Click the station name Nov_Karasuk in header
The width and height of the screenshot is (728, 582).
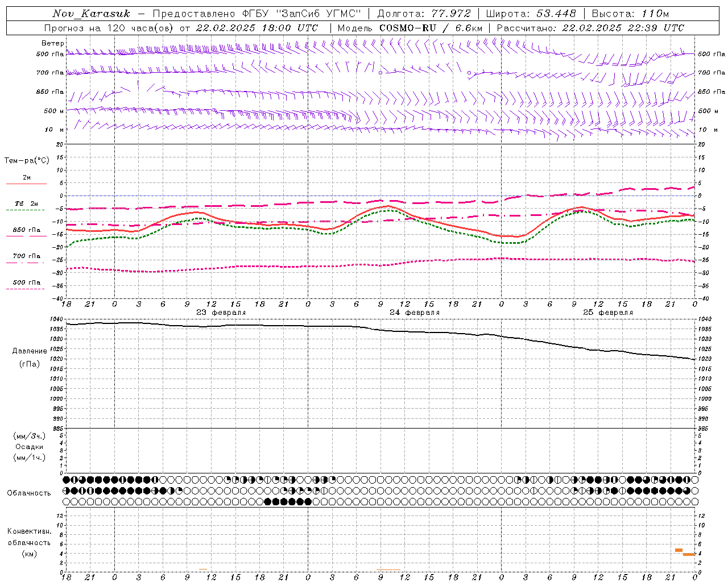(x=91, y=14)
